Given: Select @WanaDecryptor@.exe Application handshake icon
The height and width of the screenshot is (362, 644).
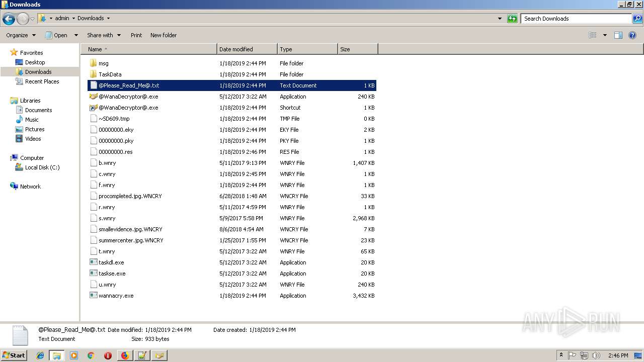Looking at the screenshot, I should pyautogui.click(x=93, y=97).
